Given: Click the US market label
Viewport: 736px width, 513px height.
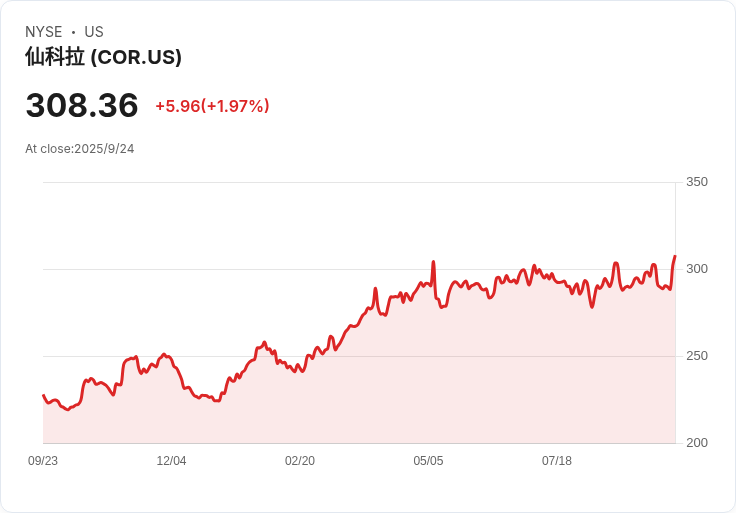Looking at the screenshot, I should pos(94,32).
